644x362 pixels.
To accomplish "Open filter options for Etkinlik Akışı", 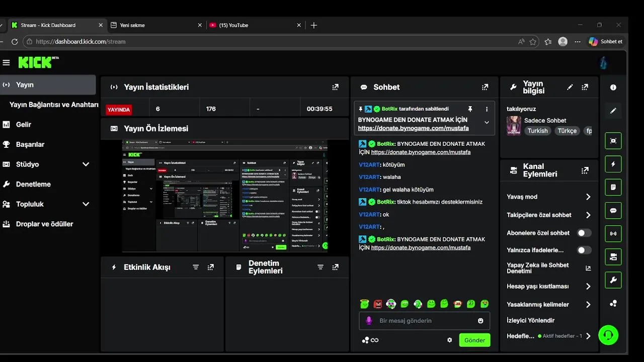I will click(196, 267).
